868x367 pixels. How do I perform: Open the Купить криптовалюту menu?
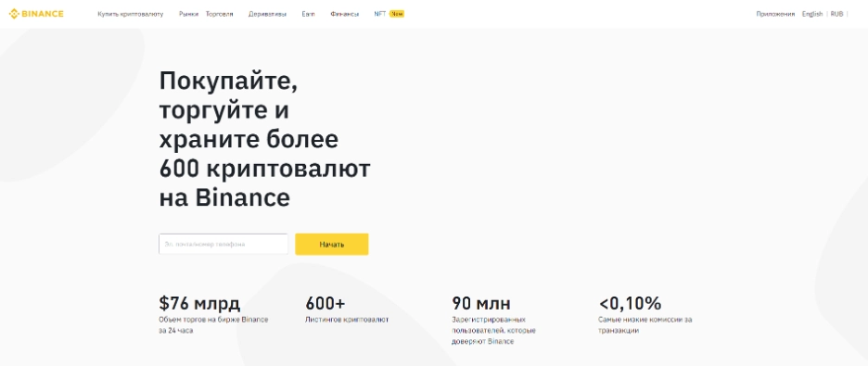click(x=131, y=14)
